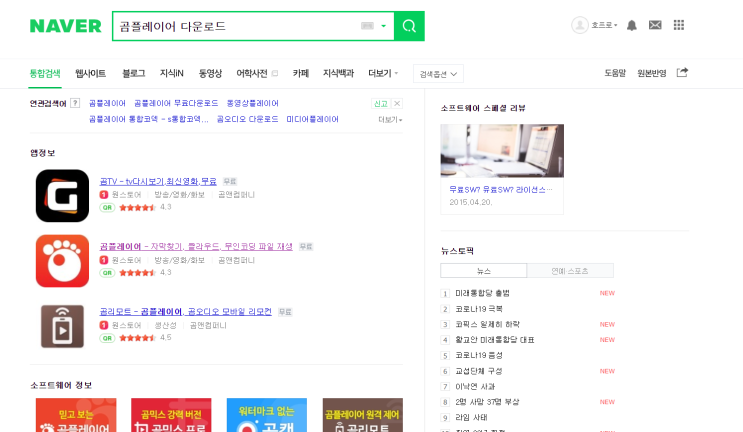Open the 곰믹스 프로 software banner thumbnail
Image resolution: width=743 pixels, height=432 pixels.
[171, 415]
